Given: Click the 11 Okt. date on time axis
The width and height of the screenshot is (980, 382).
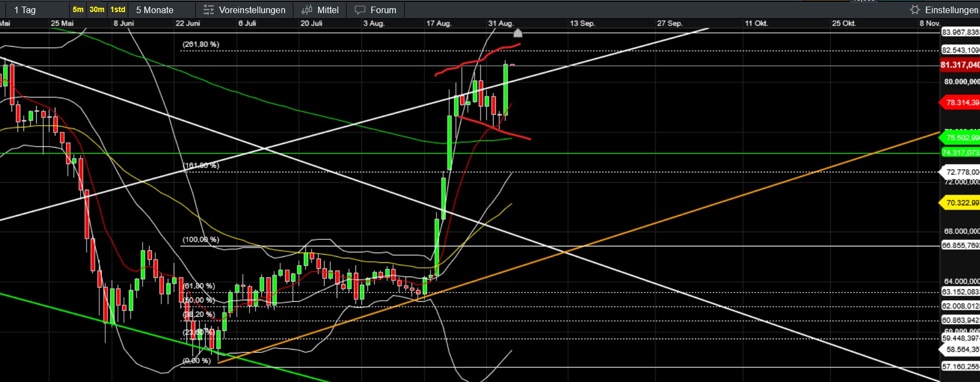Looking at the screenshot, I should pos(756,23).
